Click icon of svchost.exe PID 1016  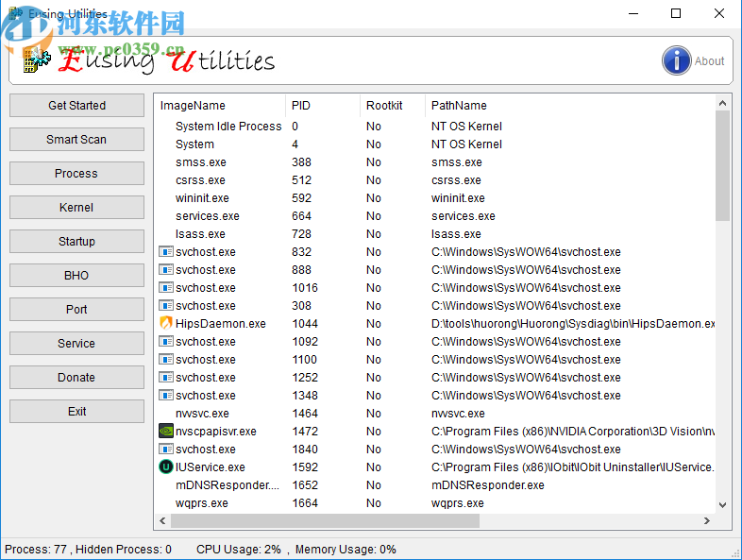coord(165,288)
